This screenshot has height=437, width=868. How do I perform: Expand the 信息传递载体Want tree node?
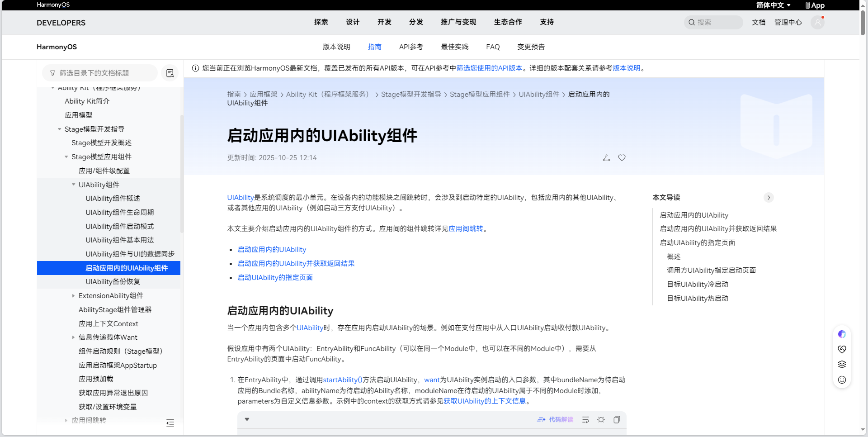(74, 337)
